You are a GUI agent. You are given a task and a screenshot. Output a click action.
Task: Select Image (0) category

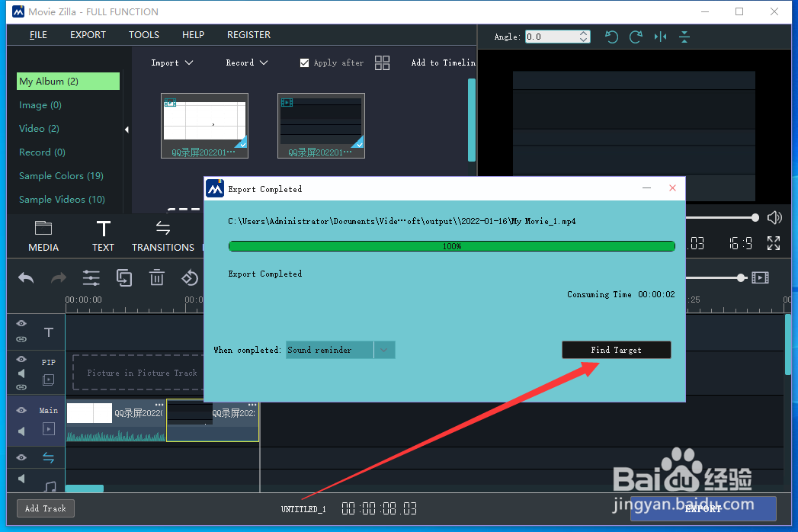coord(40,105)
